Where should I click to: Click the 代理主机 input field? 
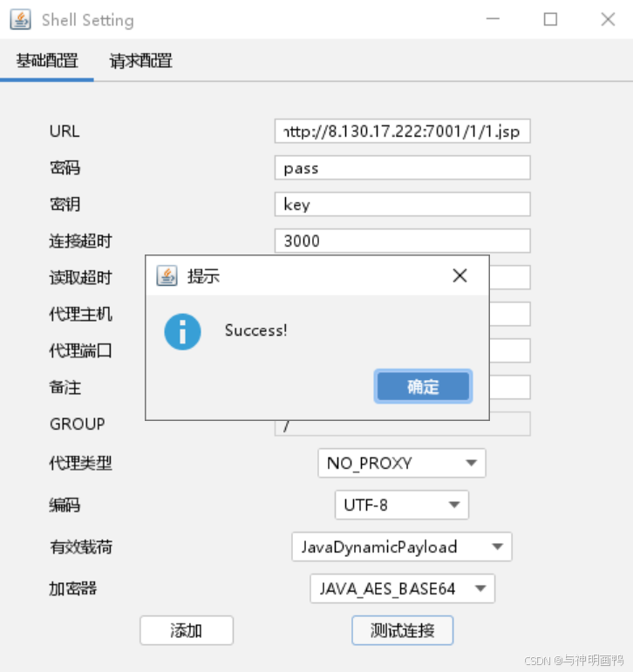(x=510, y=314)
